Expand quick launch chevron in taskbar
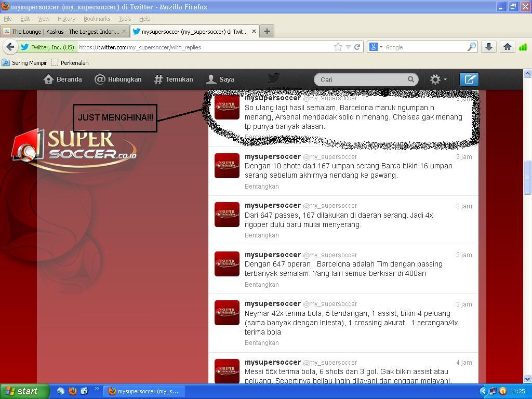This screenshot has width=532, height=399. point(97,389)
